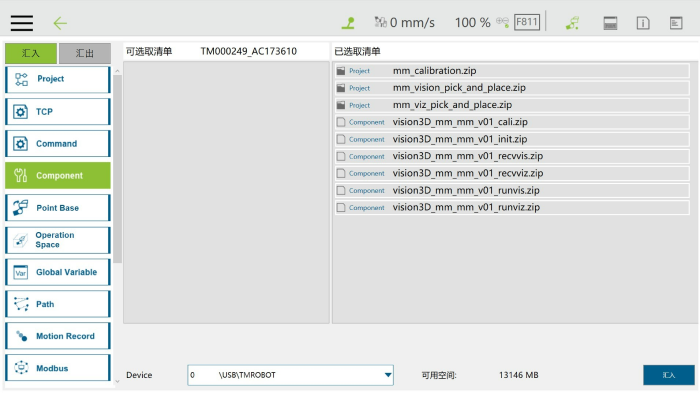700x393 pixels.
Task: Select mm_vision_pick_and_place.zip file name
Action: 459,88
